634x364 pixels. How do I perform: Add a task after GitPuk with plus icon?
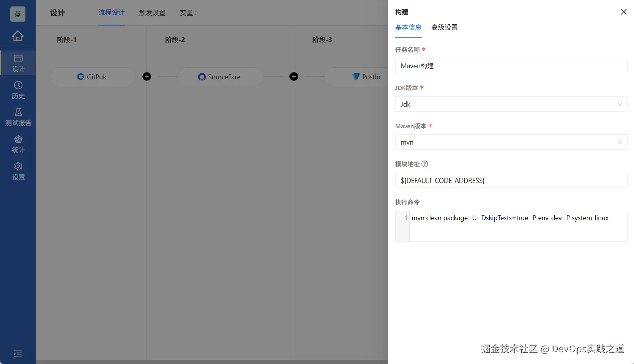click(147, 77)
